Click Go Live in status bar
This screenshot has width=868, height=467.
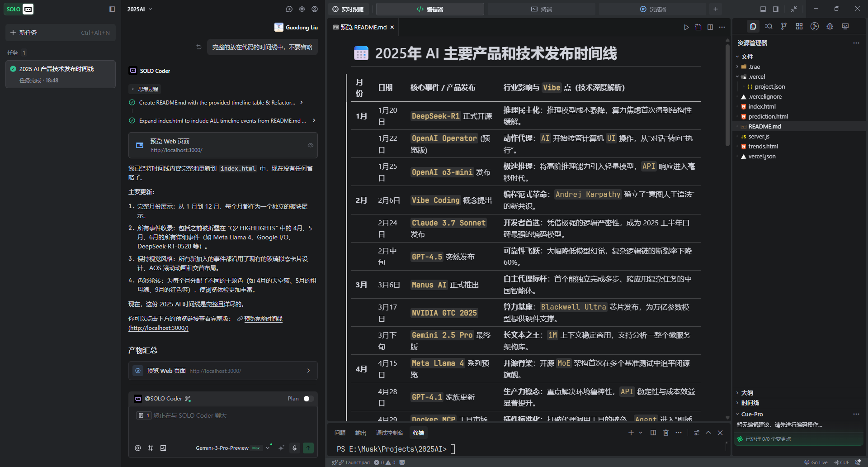pos(816,462)
